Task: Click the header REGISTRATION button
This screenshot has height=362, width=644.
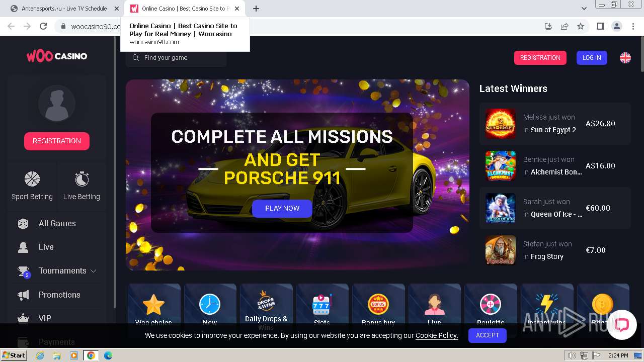Action: pos(540,58)
